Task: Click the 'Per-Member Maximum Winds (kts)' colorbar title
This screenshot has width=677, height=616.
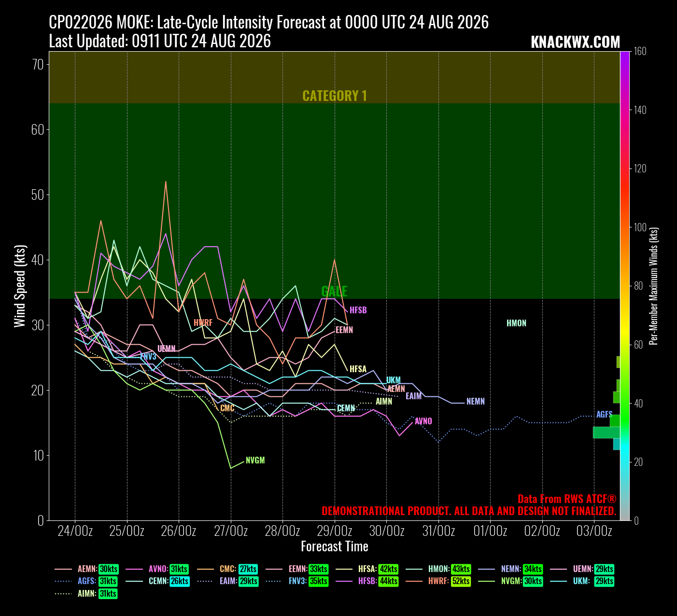Action: pos(654,286)
